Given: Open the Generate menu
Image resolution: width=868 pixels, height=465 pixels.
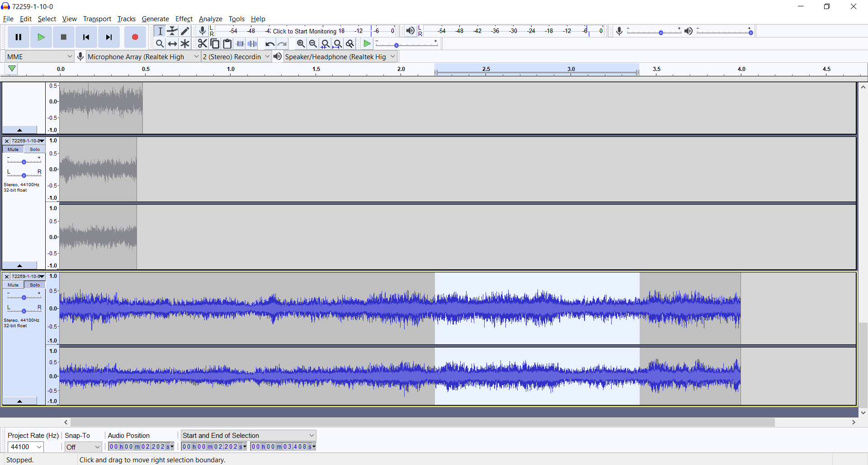Looking at the screenshot, I should tap(155, 19).
